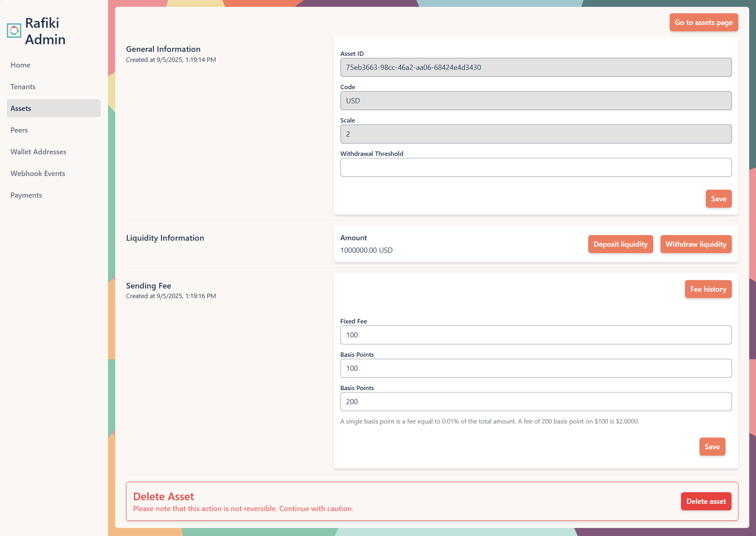Image resolution: width=756 pixels, height=536 pixels.
Task: Select Assets in the sidebar
Action: tap(21, 108)
